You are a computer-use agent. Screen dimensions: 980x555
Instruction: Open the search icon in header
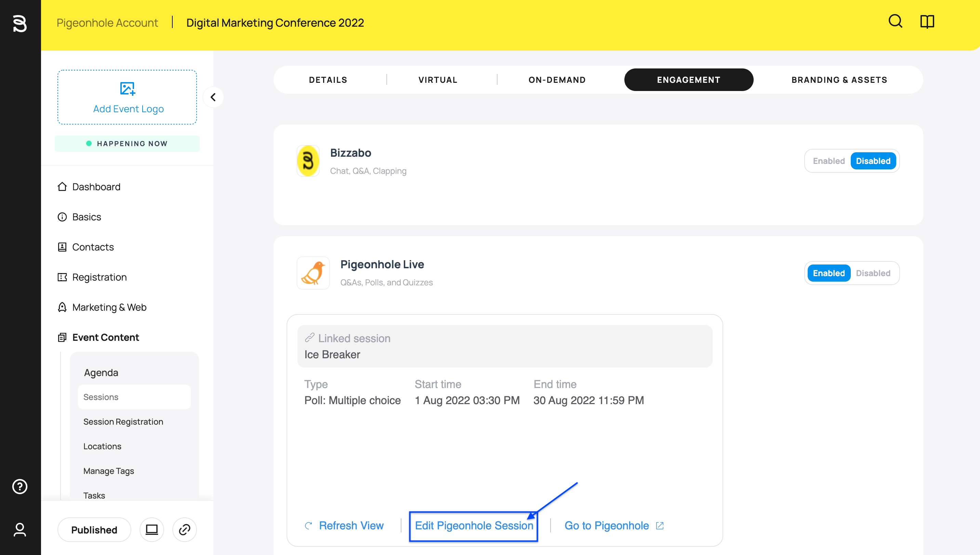click(x=896, y=22)
